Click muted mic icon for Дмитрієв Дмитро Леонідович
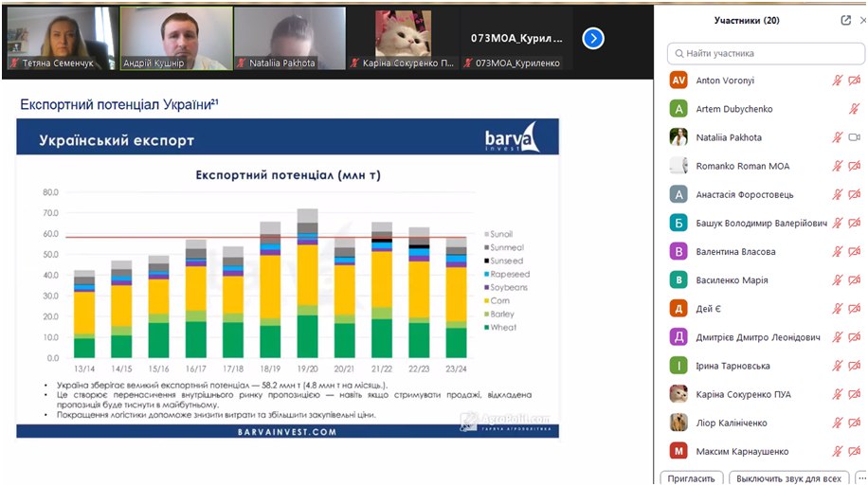Image resolution: width=868 pixels, height=486 pixels. [x=837, y=337]
